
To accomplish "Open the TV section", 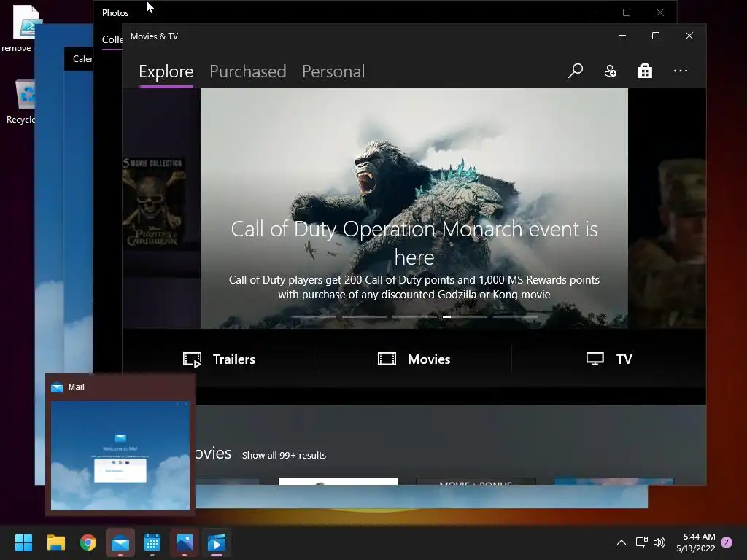I will [x=609, y=359].
